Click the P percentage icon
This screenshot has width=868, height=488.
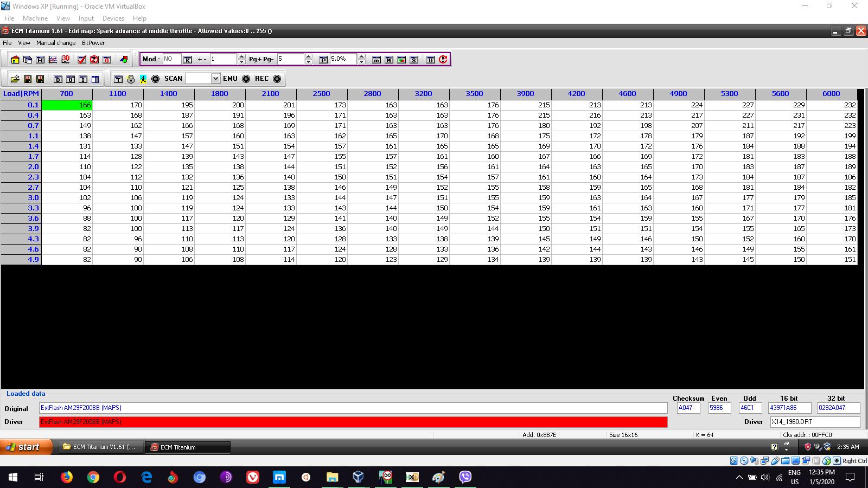(323, 60)
